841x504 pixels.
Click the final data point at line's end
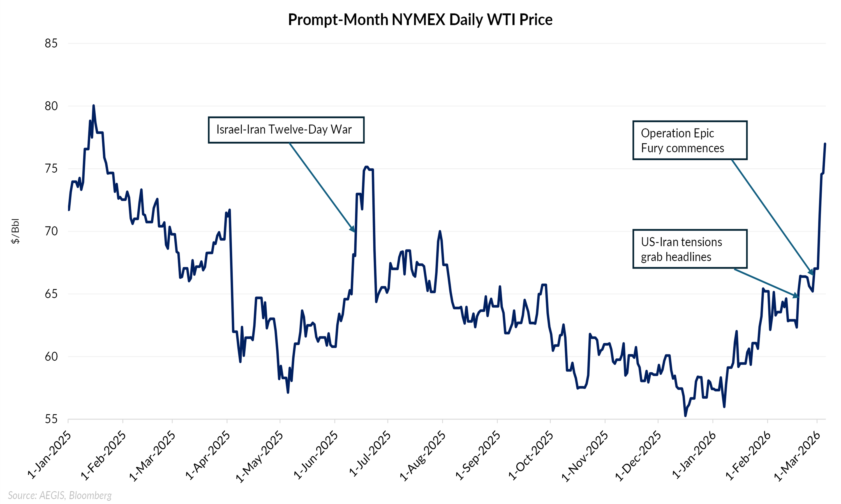(x=825, y=144)
